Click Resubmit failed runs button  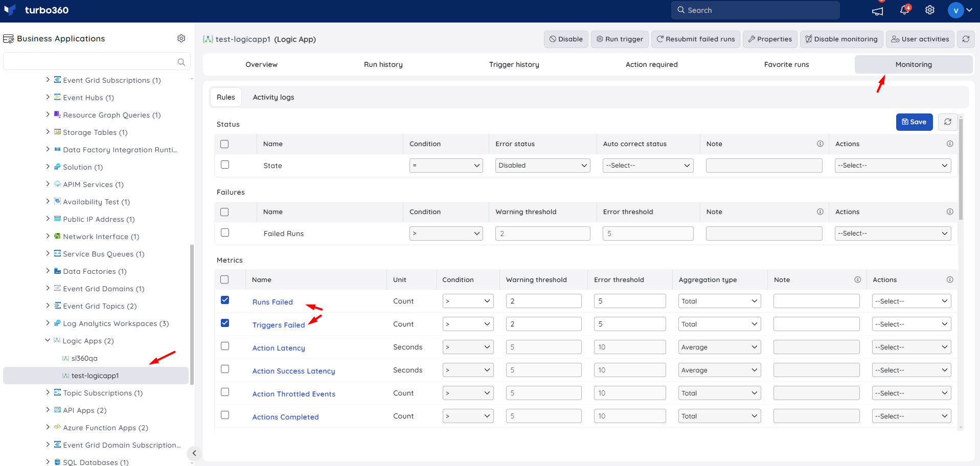(695, 39)
